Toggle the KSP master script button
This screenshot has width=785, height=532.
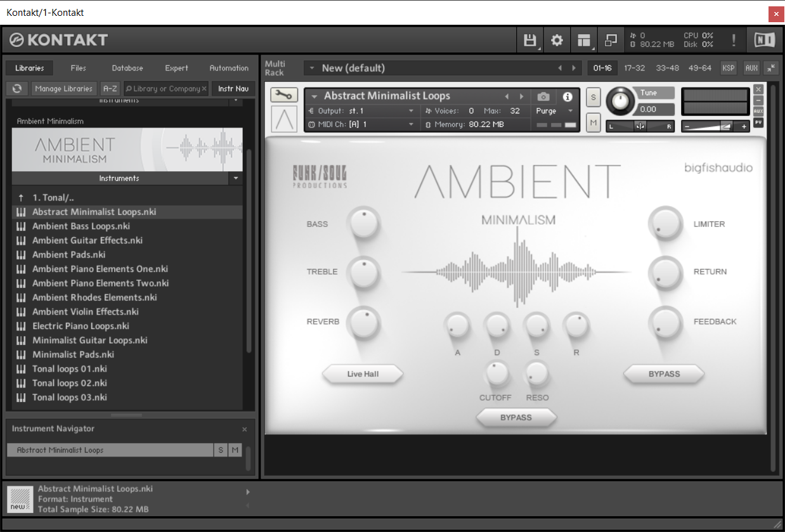729,68
